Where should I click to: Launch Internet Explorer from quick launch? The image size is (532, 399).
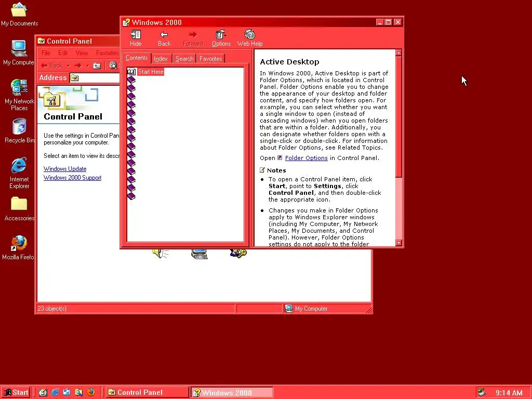tap(55, 393)
